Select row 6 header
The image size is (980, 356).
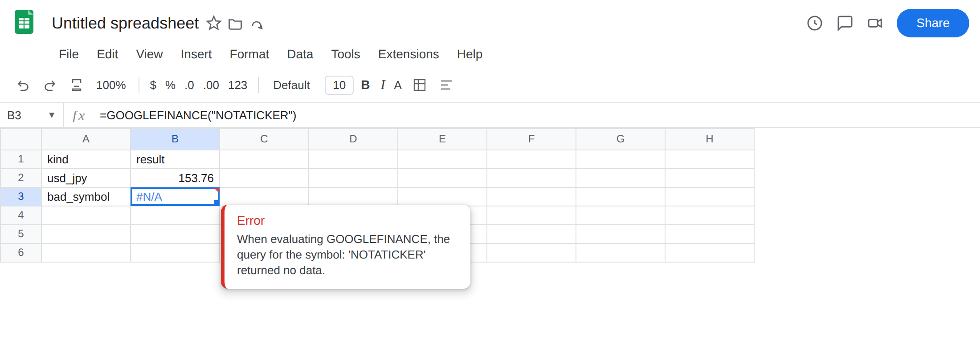point(21,253)
